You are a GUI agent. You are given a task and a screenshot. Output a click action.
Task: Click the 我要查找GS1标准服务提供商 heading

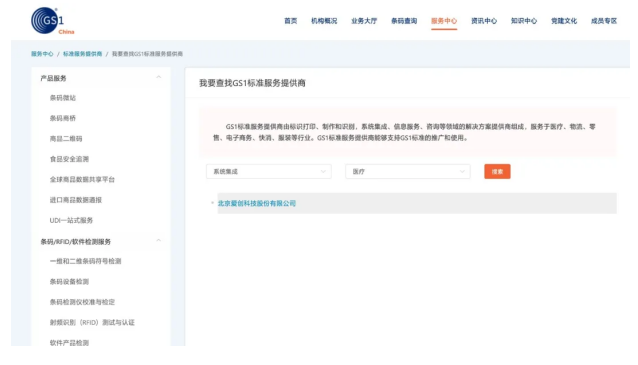[252, 83]
